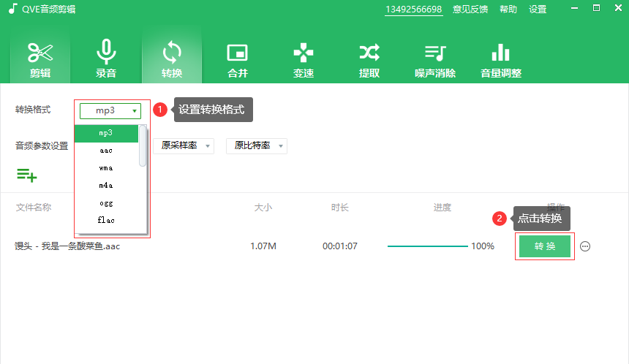Choose ogg in the format list
The image size is (629, 364).
tap(106, 203)
